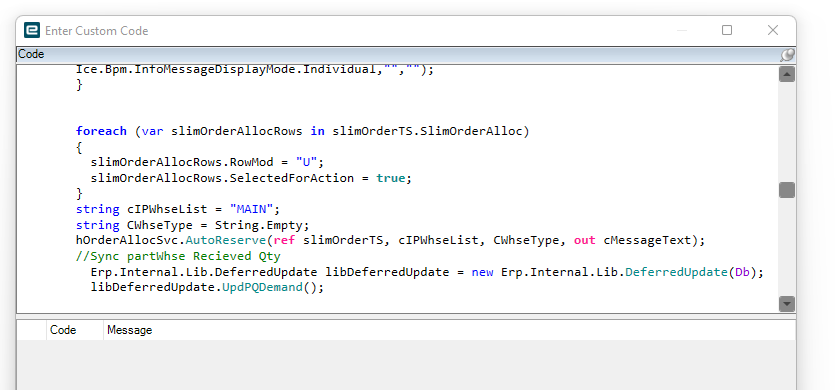Click on the foreach keyword line
Screen dimensions: 835x390
point(302,131)
